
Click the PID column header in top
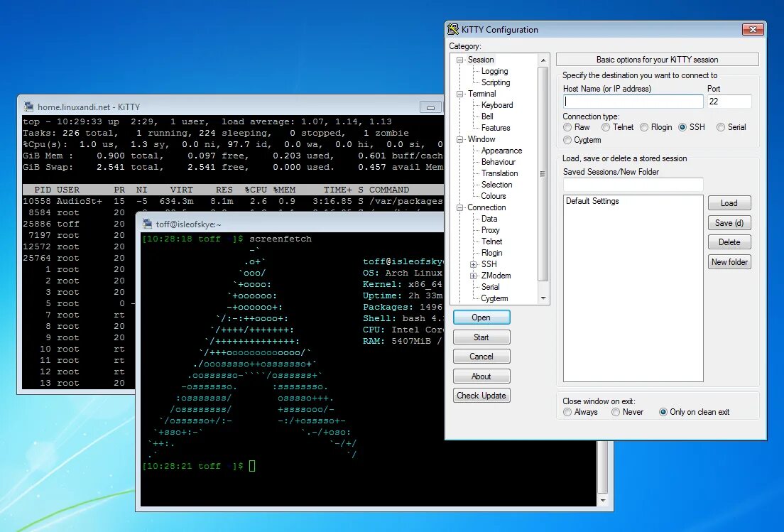coord(43,190)
